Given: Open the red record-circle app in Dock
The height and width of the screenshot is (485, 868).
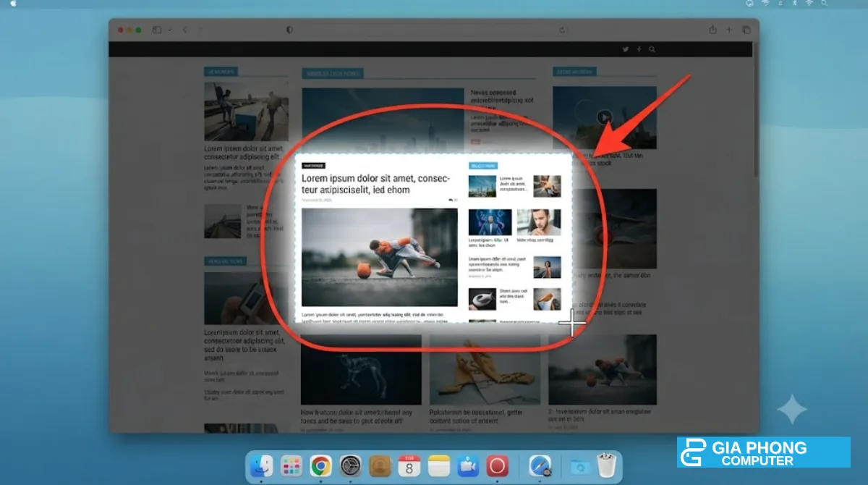Looking at the screenshot, I should [498, 467].
